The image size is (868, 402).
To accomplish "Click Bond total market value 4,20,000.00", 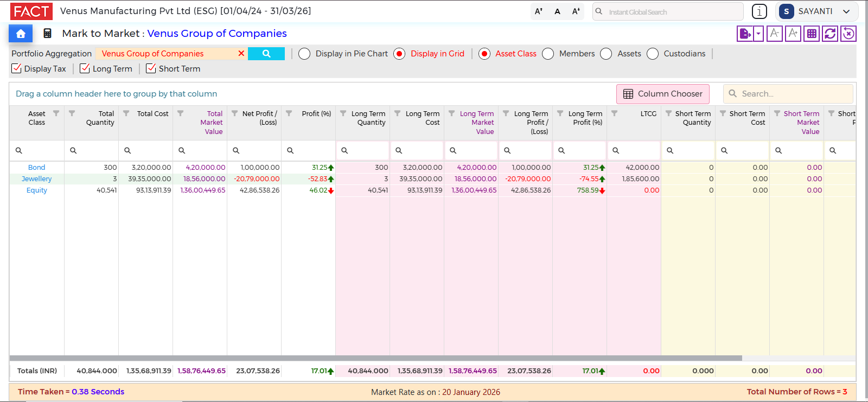I will (206, 168).
